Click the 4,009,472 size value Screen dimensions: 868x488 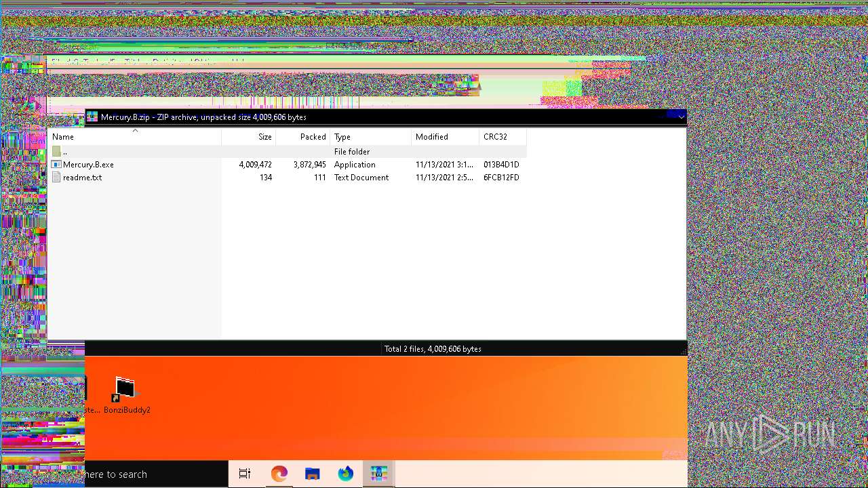tap(255, 165)
